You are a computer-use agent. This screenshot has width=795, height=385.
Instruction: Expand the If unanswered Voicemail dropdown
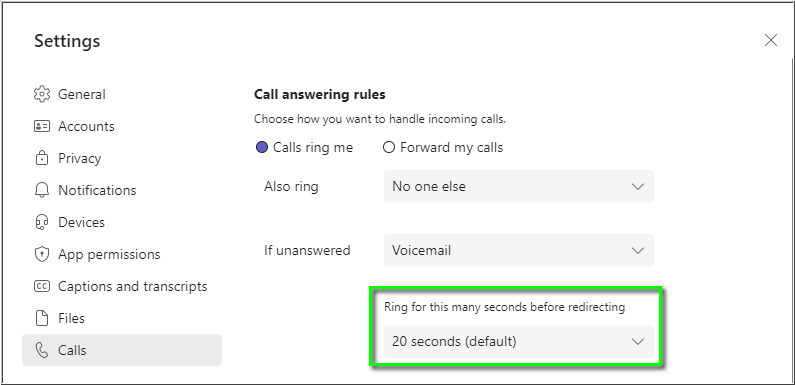pos(519,251)
